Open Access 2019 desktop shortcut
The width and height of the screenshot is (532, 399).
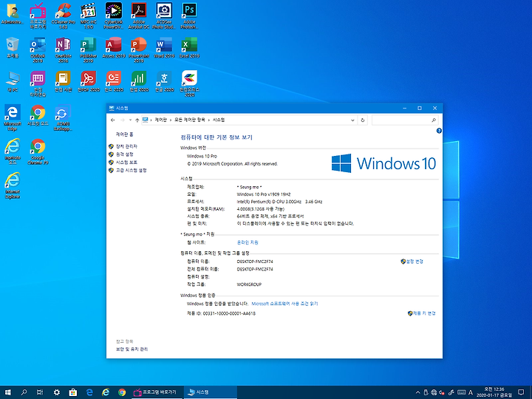(114, 47)
